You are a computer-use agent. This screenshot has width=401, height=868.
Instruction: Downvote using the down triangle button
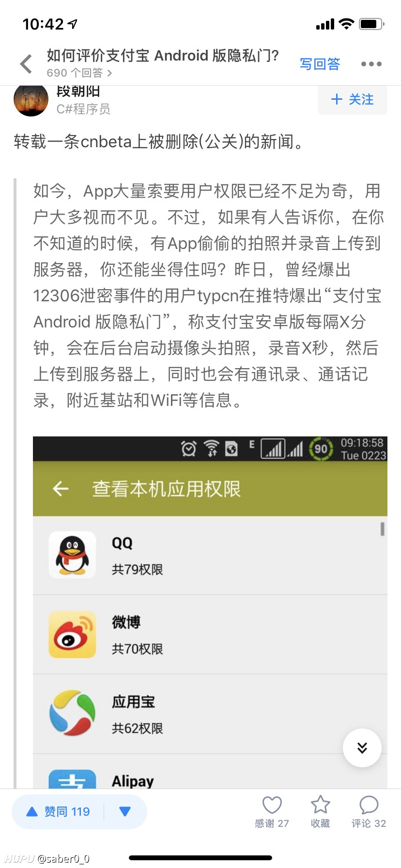point(125,811)
